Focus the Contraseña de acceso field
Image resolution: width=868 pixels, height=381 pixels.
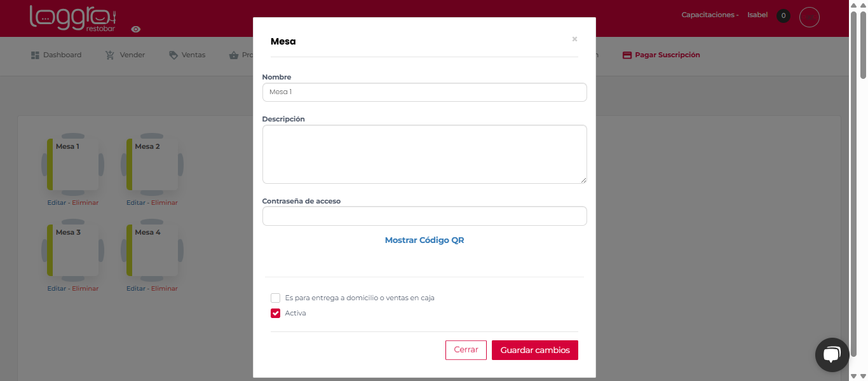(x=424, y=216)
